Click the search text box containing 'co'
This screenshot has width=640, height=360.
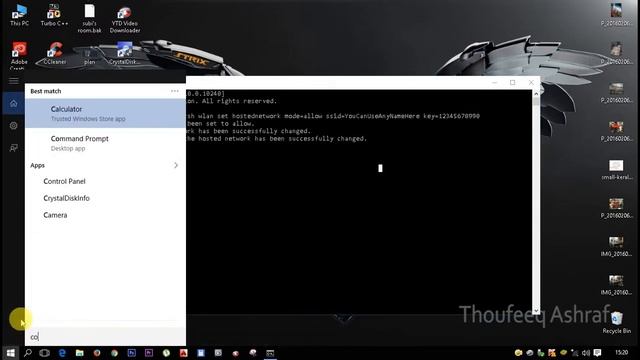tap(105, 337)
